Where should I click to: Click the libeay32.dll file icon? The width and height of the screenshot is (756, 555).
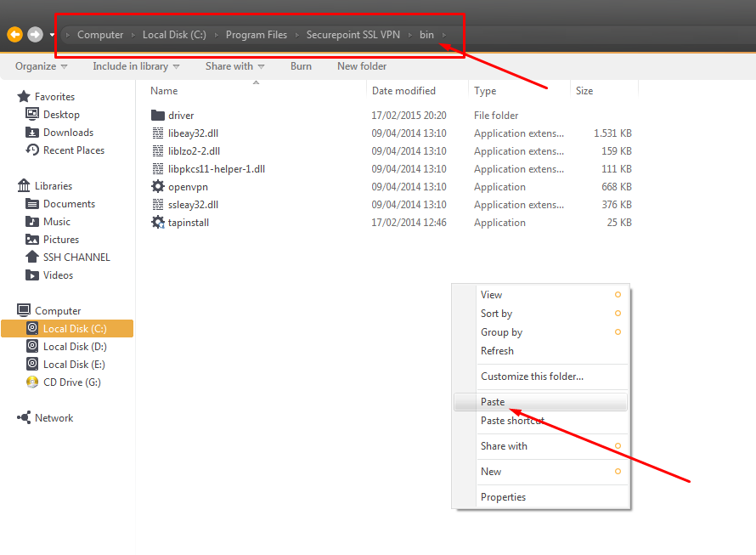click(158, 133)
